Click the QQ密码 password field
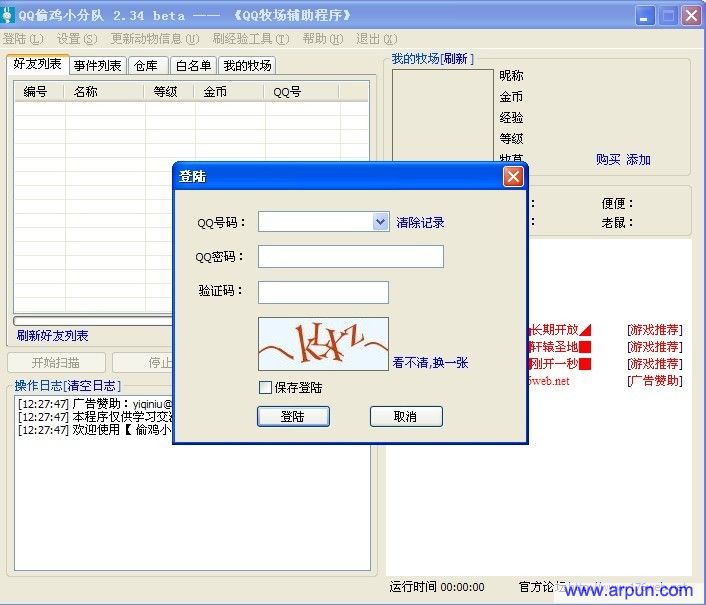 351,257
